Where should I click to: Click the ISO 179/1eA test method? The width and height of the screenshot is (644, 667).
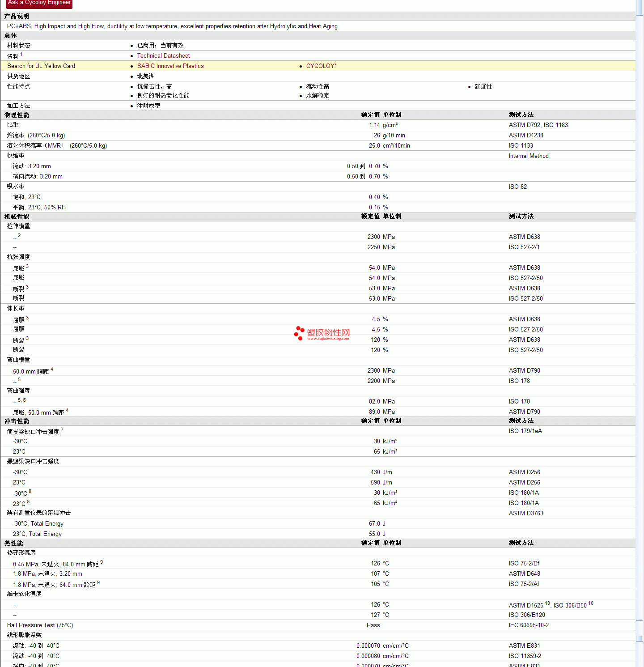click(525, 431)
